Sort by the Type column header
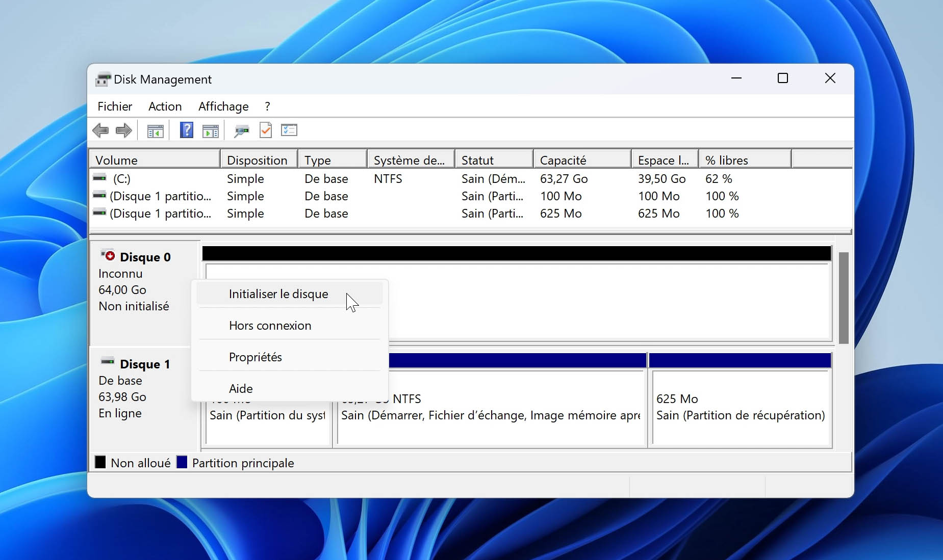The image size is (943, 560). point(333,160)
